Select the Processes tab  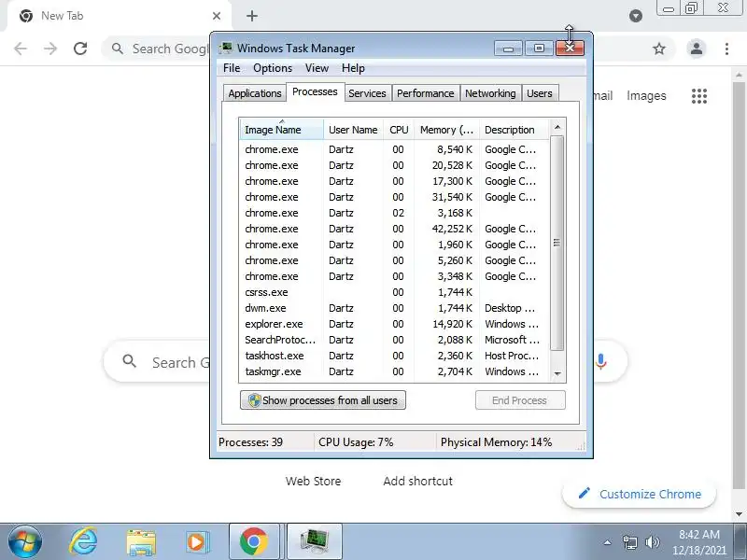315,91
